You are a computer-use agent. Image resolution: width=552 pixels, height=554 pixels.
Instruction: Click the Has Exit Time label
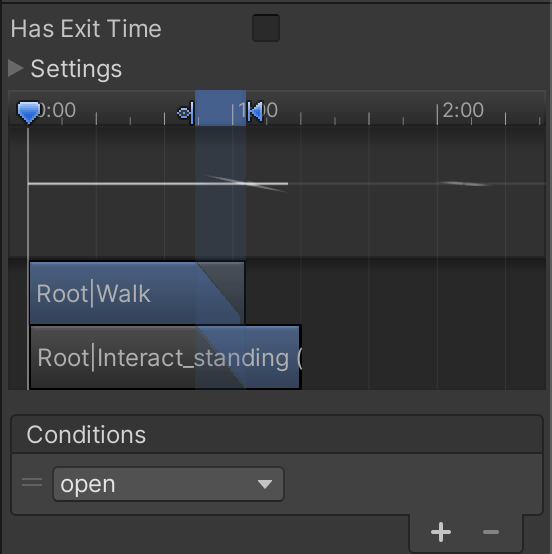(86, 28)
